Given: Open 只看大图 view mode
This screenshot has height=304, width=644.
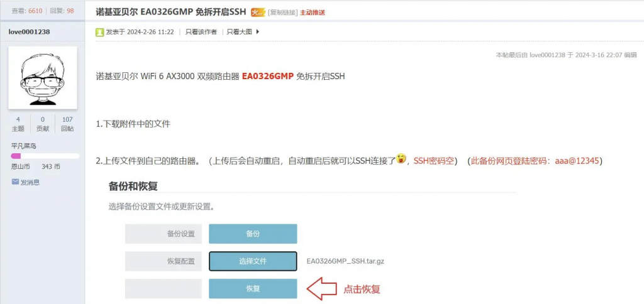Looking at the screenshot, I should (x=240, y=31).
